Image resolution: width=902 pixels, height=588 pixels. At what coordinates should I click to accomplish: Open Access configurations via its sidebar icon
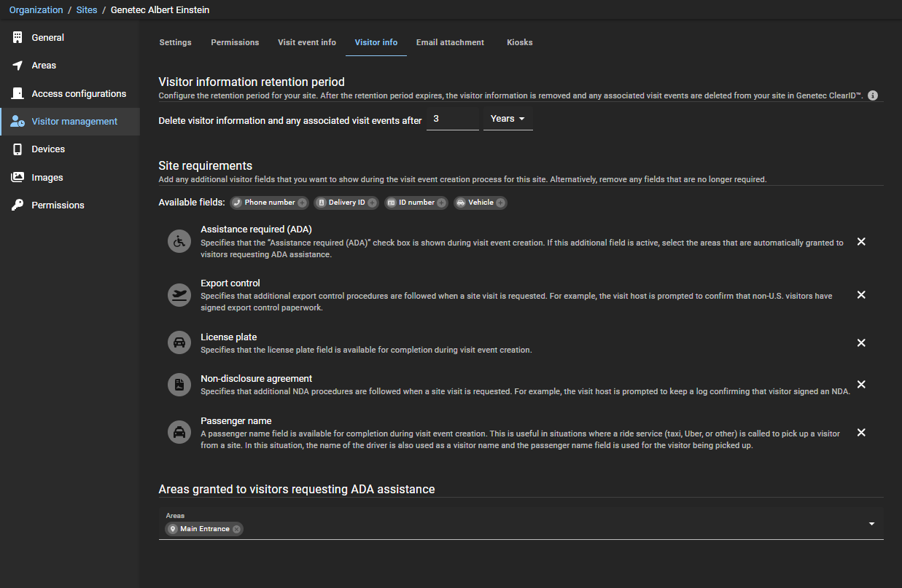pos(18,93)
